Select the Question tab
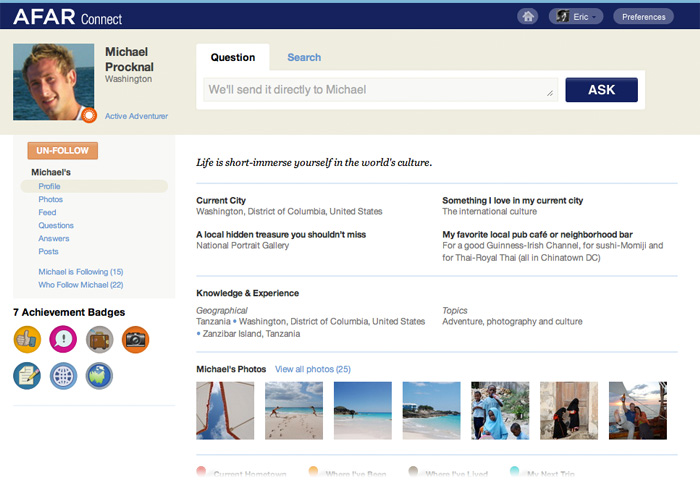This screenshot has width=700, height=484. tap(233, 58)
